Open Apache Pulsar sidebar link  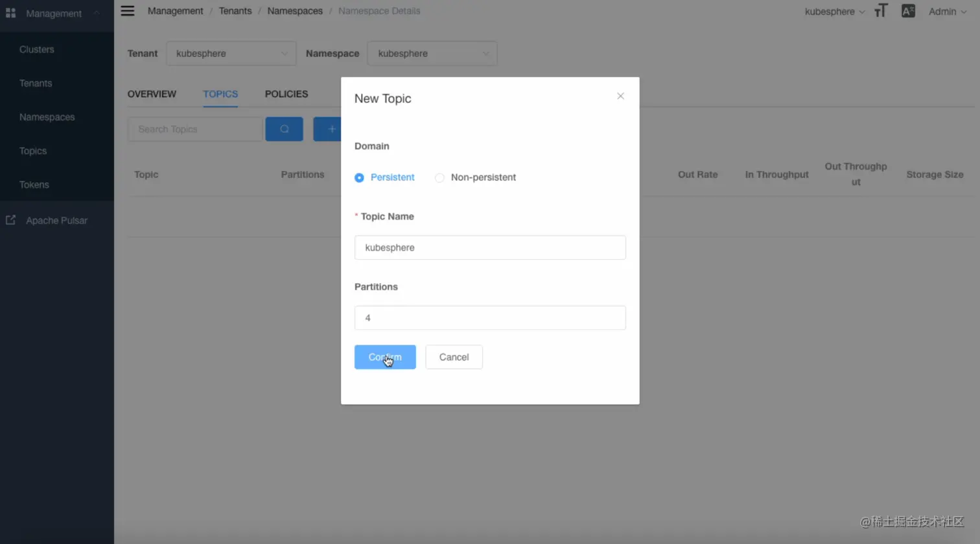coord(56,220)
